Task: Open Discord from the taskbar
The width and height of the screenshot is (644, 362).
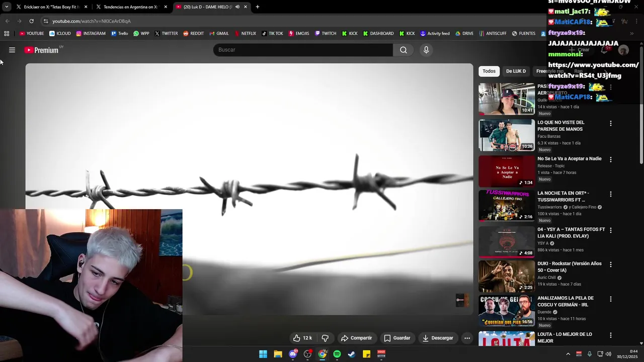Action: (x=293, y=354)
